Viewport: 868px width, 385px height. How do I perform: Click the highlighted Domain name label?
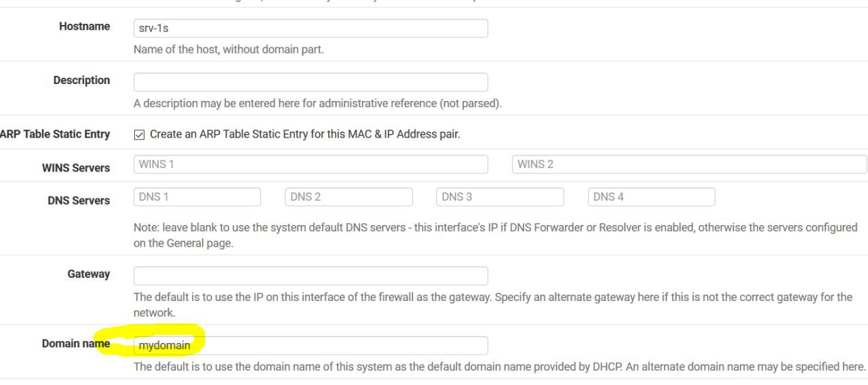[x=76, y=344]
